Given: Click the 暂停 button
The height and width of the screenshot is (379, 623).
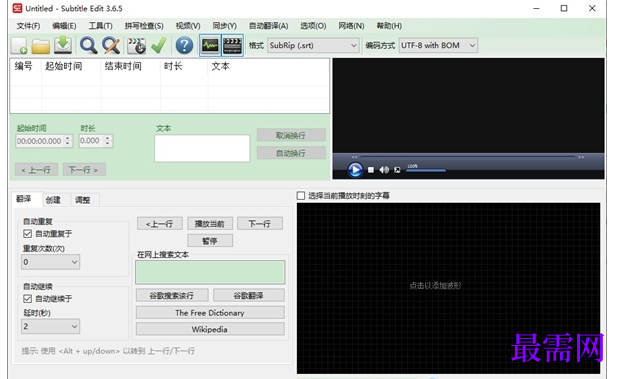Looking at the screenshot, I should pos(210,241).
